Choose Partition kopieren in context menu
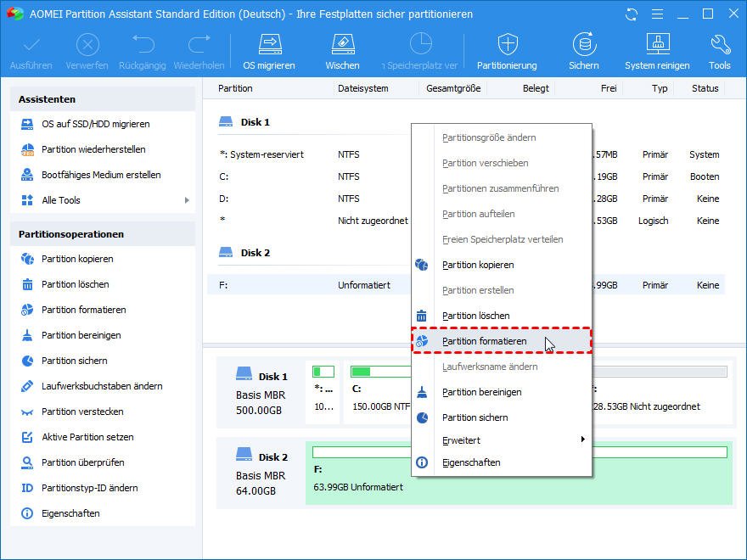The height and width of the screenshot is (560, 747). click(502, 265)
